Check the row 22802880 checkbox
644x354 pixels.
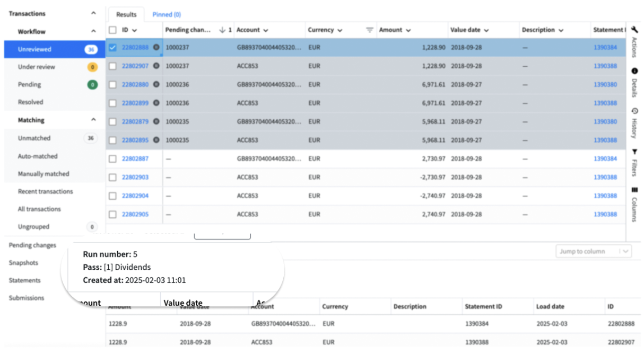[112, 85]
